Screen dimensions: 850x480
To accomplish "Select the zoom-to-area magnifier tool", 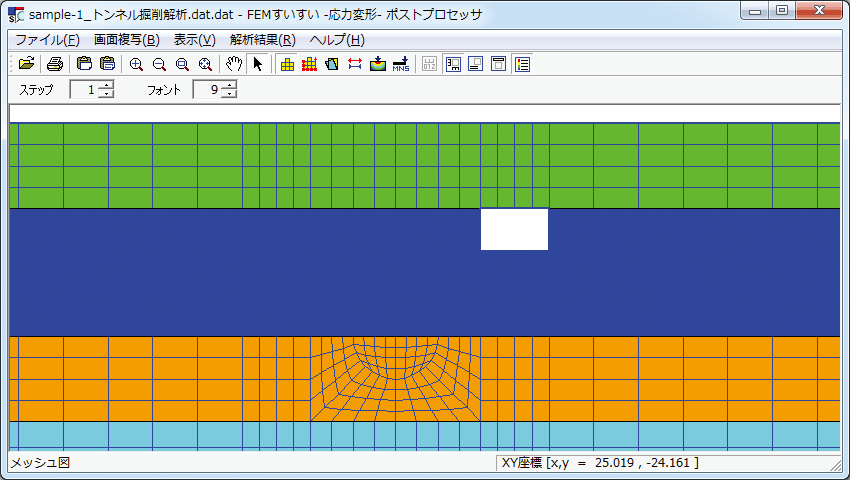I will click(x=182, y=65).
